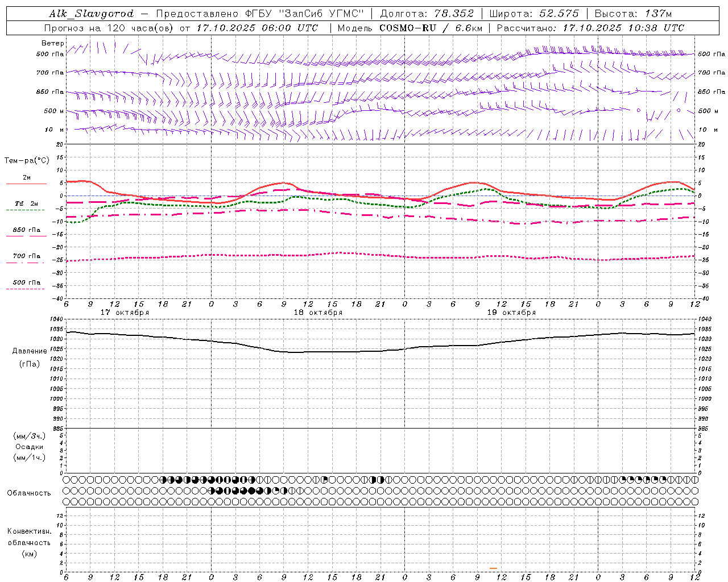Click the Облачность cloud cover label
This screenshot has height=582, width=728.
coord(29,493)
